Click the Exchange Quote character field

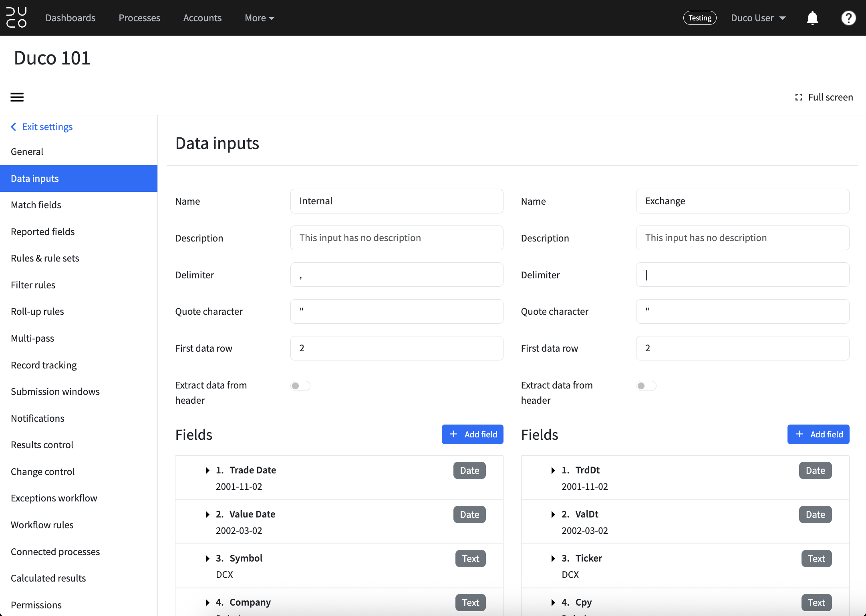tap(743, 312)
